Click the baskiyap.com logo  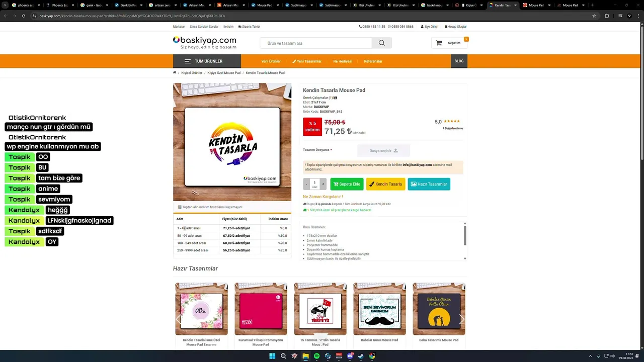pyautogui.click(x=205, y=42)
